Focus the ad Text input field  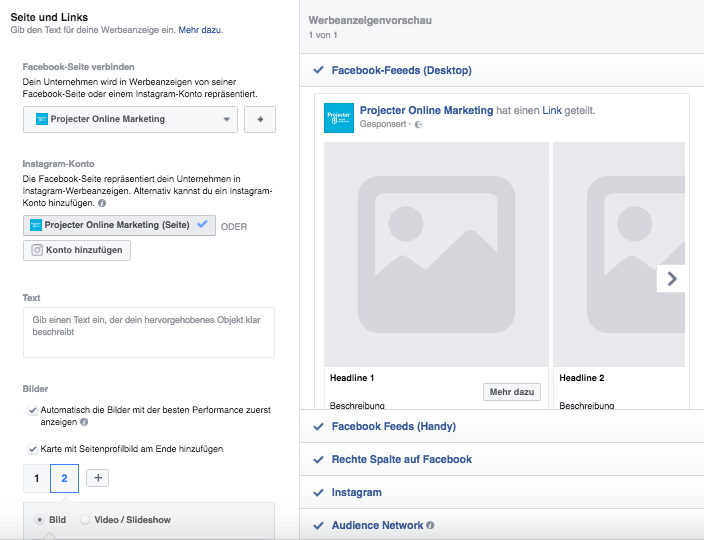149,332
